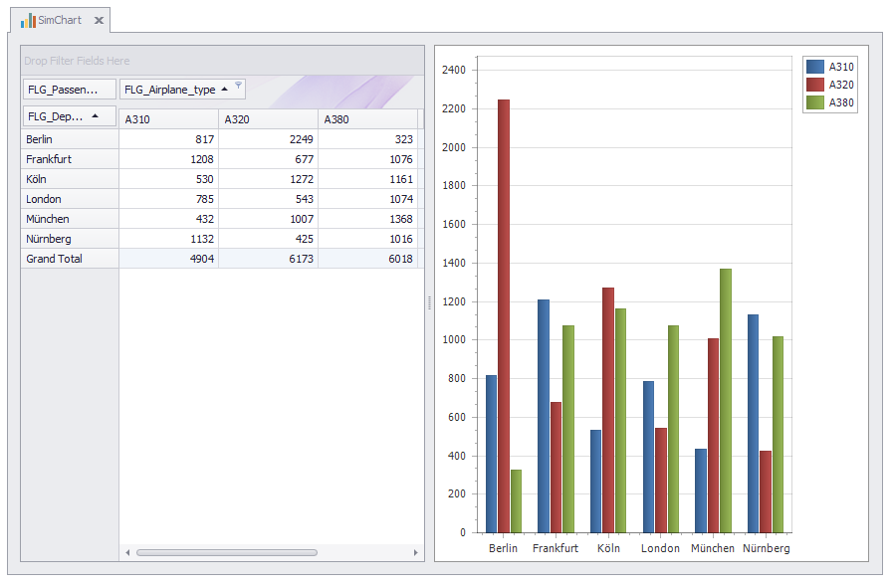Click the splitter grip between grid and chart
Image resolution: width=893 pixels, height=588 pixels.
tap(428, 303)
